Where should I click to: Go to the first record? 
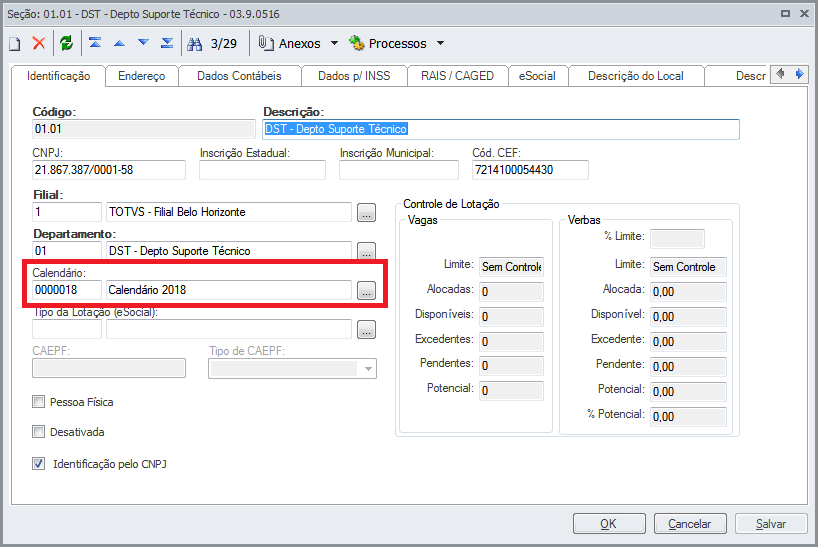tap(95, 43)
